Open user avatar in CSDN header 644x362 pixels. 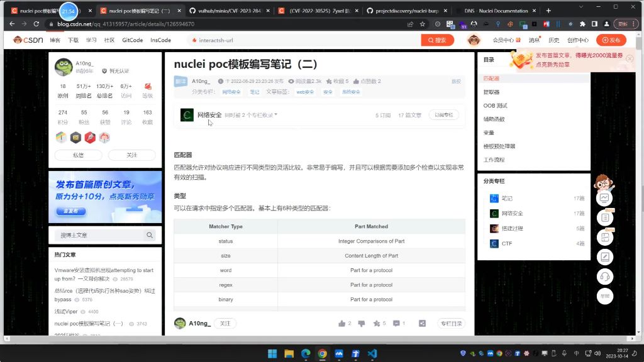point(474,40)
